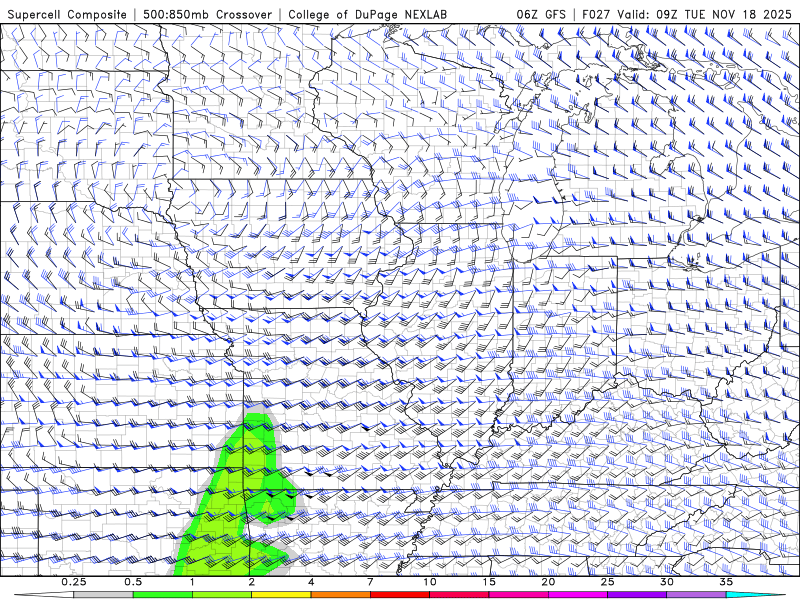Select the bright green 0.5–1 legend swatch
This screenshot has width=800, height=600.
162,595
